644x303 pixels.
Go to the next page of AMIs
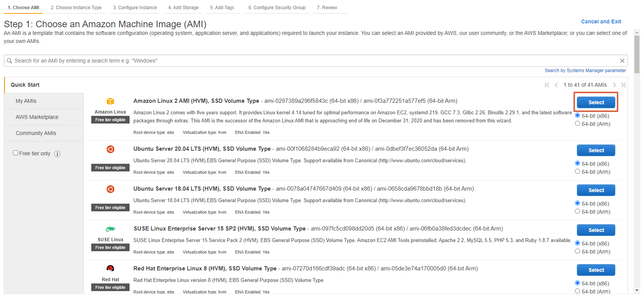click(614, 85)
